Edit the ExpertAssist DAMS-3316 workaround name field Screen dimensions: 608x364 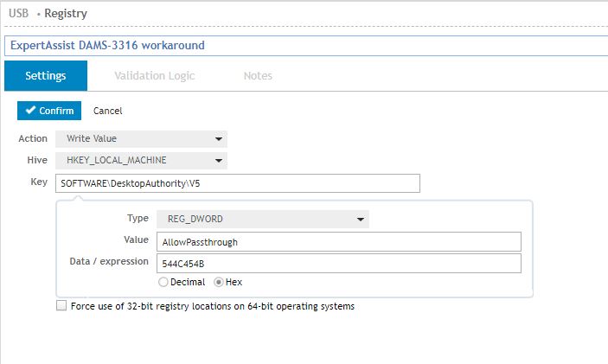point(303,45)
